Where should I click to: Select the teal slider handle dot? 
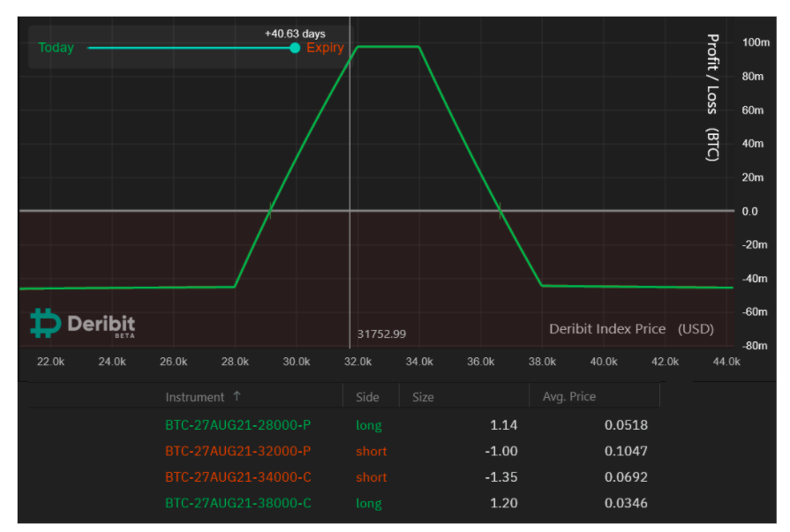point(295,48)
